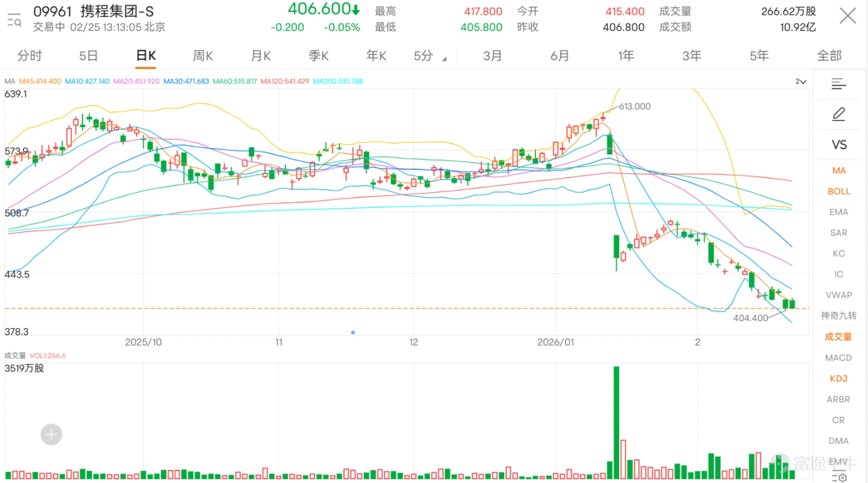The image size is (868, 483).
Task: Toggle the KDJ sub-indicator
Action: [x=838, y=378]
